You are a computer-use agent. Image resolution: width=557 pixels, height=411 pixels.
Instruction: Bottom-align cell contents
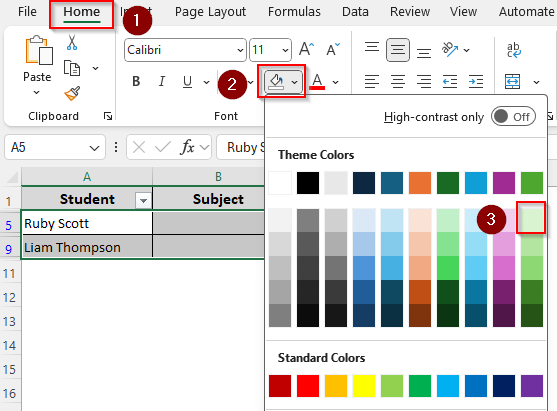424,53
